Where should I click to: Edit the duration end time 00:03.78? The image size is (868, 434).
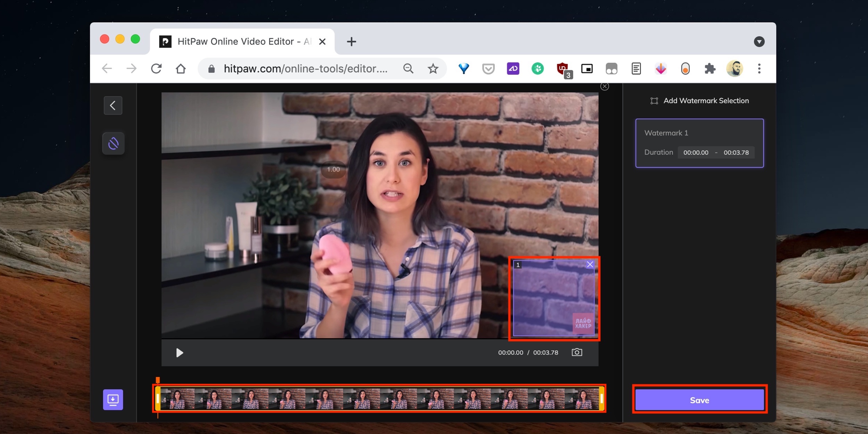tap(736, 152)
